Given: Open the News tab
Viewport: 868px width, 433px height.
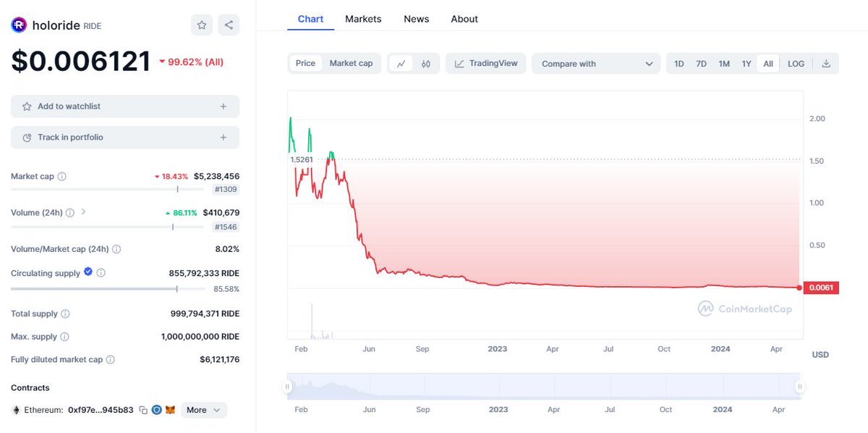Looking at the screenshot, I should pos(416,19).
